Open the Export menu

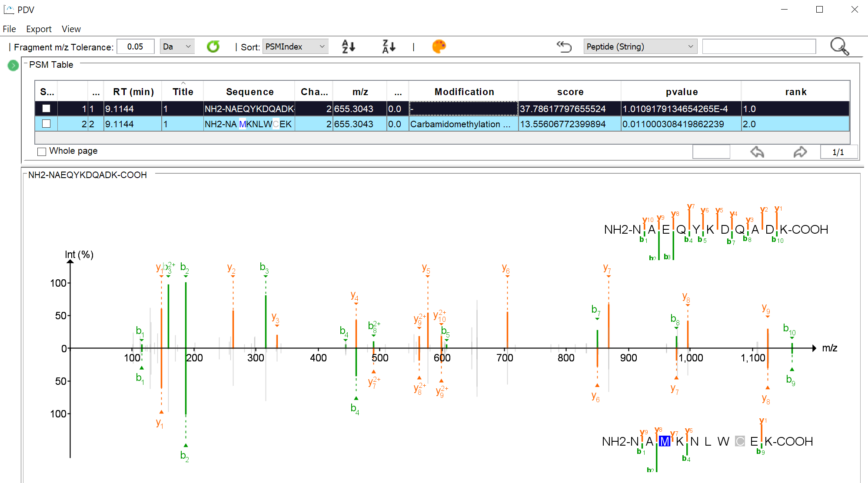click(x=39, y=29)
